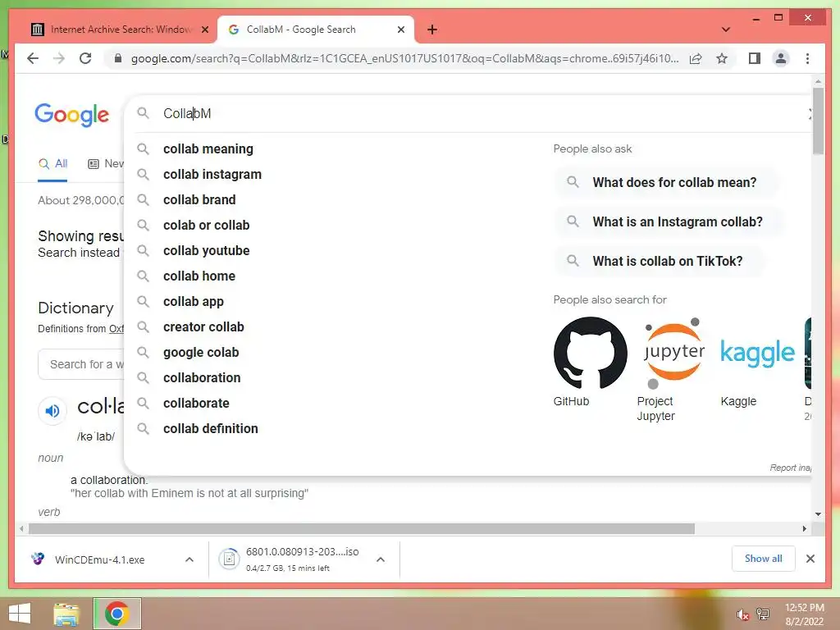Open a new tab with plus button
The height and width of the screenshot is (630, 840).
click(x=432, y=30)
